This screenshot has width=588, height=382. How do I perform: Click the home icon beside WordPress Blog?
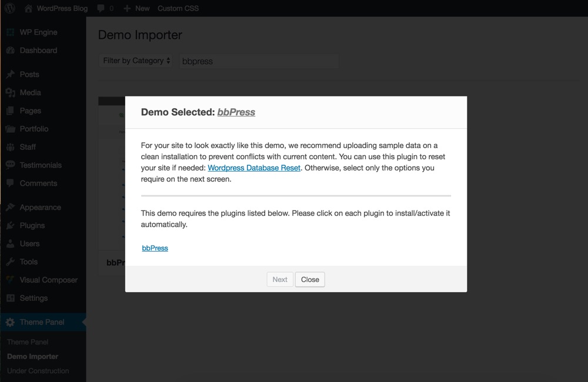click(x=28, y=8)
